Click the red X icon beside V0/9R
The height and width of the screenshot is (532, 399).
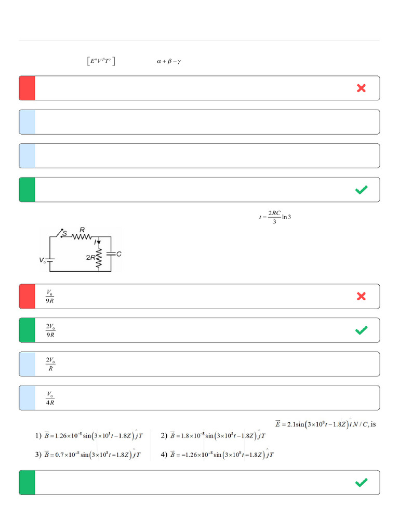[x=361, y=296]
